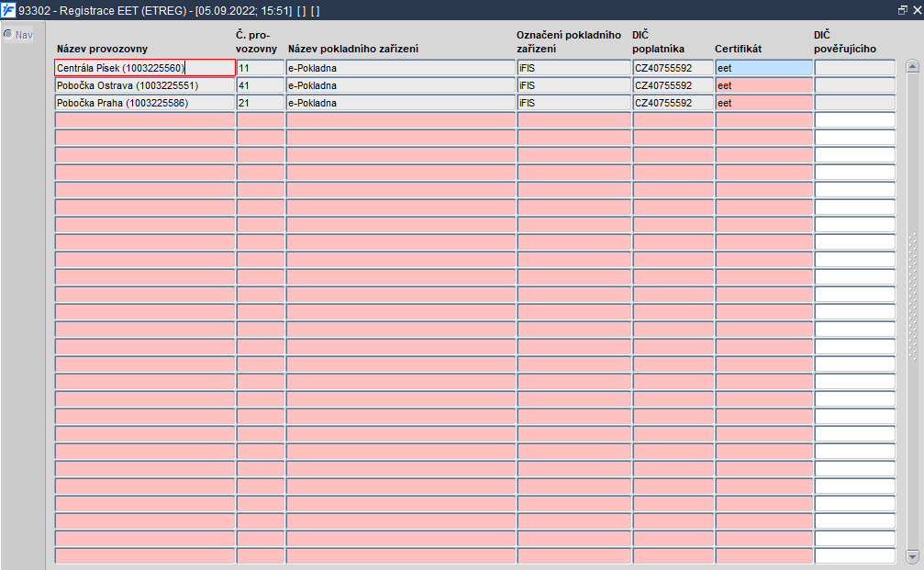The height and width of the screenshot is (570, 924).
Task: Click the e-Pokladna field in Centrála Písek row
Action: click(401, 68)
